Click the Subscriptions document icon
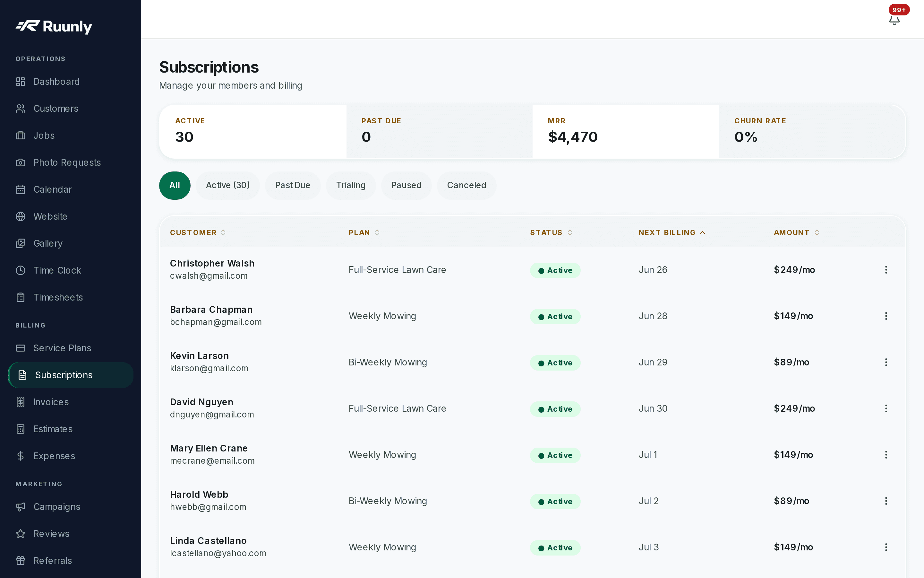The height and width of the screenshot is (578, 924). tap(22, 375)
